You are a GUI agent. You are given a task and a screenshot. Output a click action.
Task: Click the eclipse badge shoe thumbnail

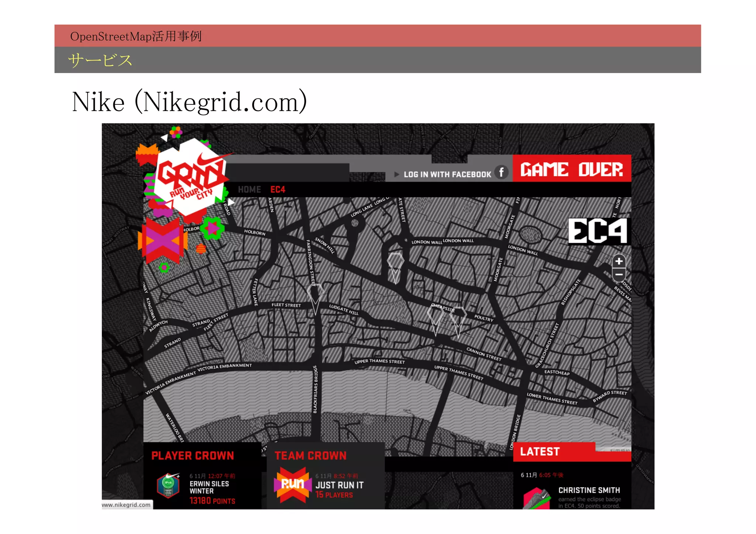[537, 498]
